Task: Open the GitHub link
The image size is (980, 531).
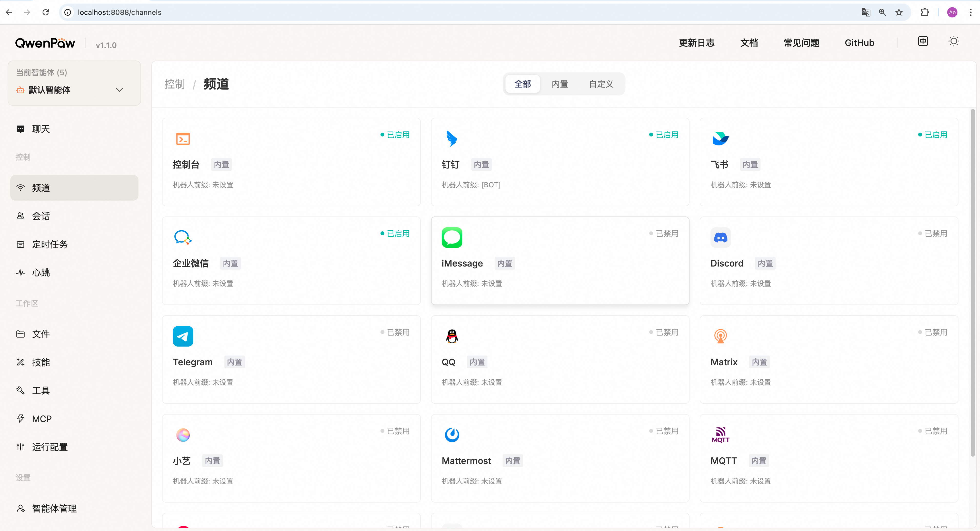Action: pos(859,43)
